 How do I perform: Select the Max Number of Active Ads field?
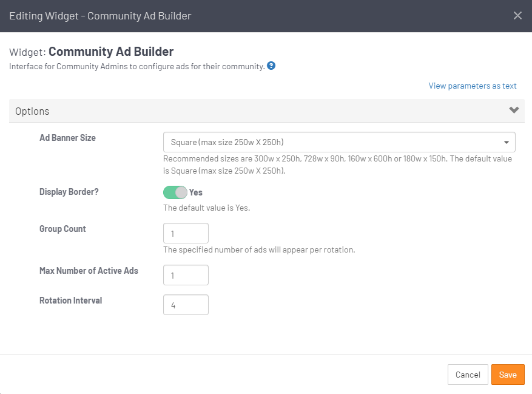[186, 275]
